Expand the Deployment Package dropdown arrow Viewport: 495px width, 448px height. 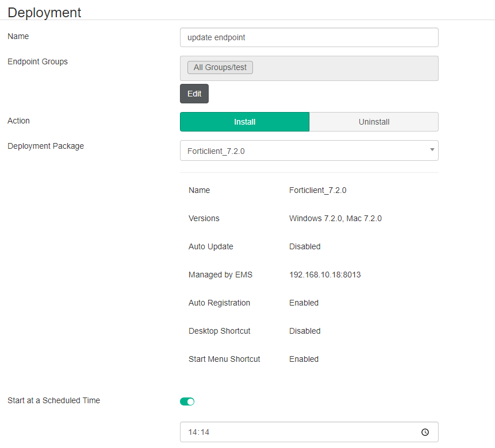pyautogui.click(x=432, y=150)
